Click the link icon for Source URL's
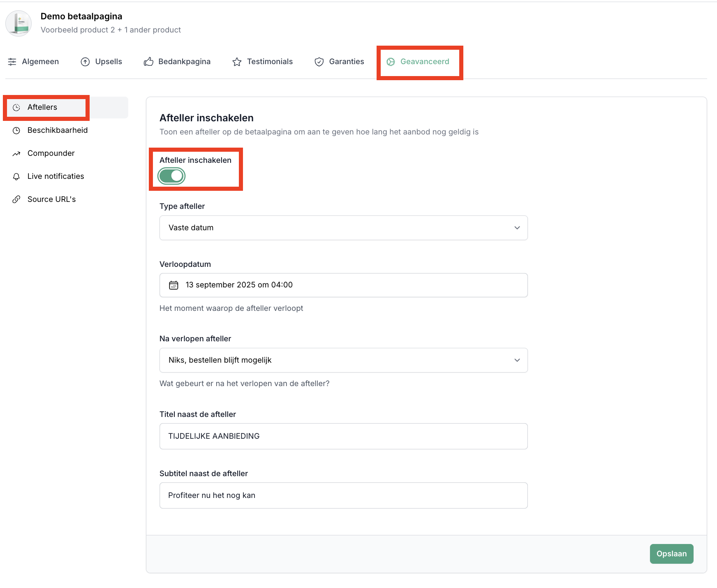 coord(16,199)
